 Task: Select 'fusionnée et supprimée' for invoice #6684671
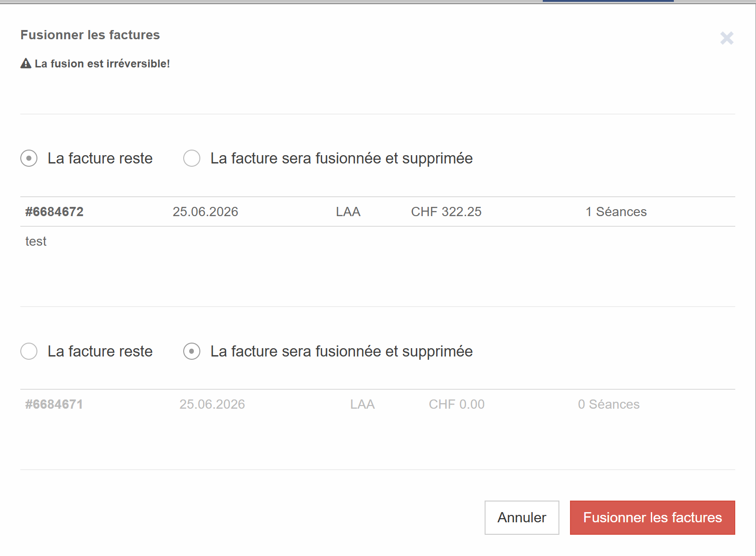(192, 351)
